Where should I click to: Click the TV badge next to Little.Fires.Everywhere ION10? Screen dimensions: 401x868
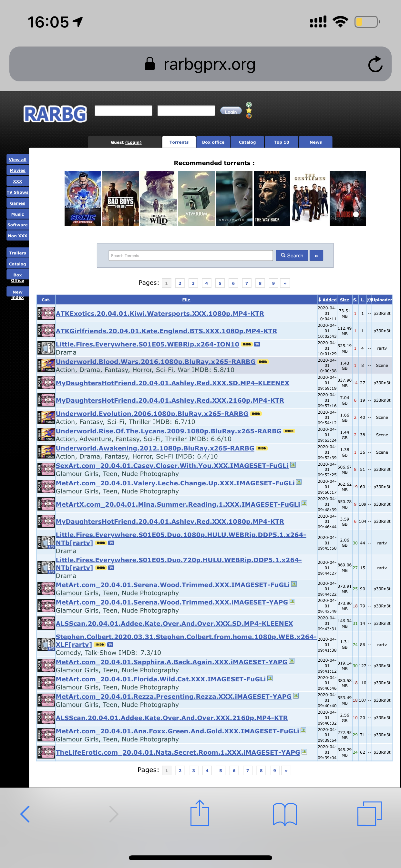pyautogui.click(x=257, y=344)
